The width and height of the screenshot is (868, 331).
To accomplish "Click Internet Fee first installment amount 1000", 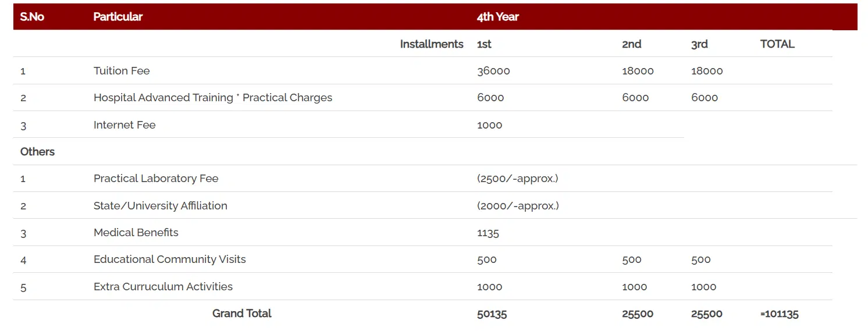I will [489, 125].
